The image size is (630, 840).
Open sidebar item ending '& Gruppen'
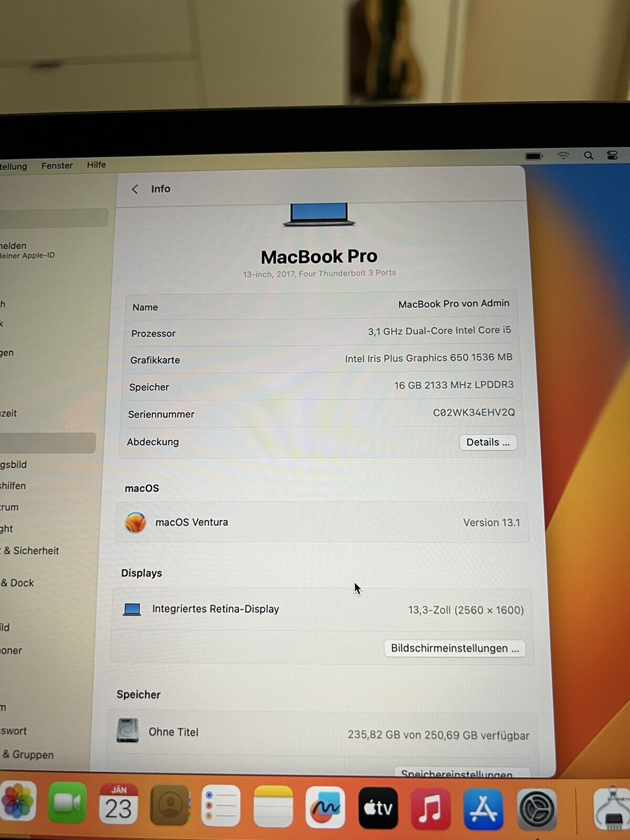[27, 754]
